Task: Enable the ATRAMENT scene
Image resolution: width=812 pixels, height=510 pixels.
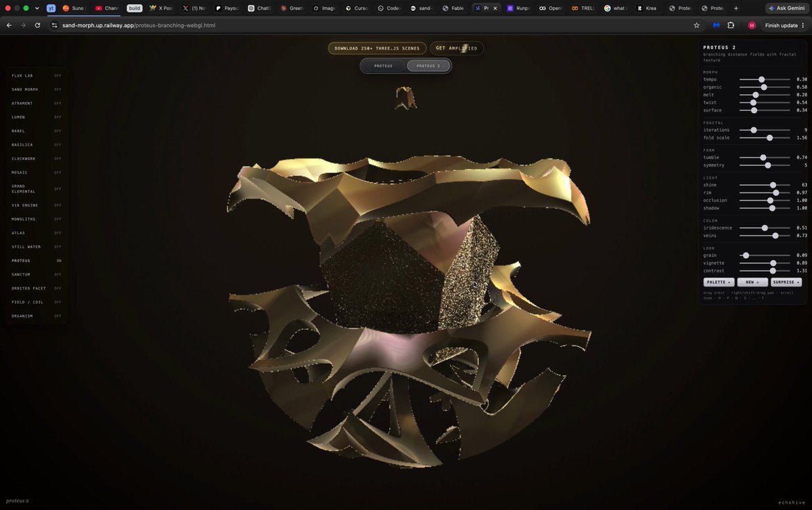Action: tap(37, 103)
